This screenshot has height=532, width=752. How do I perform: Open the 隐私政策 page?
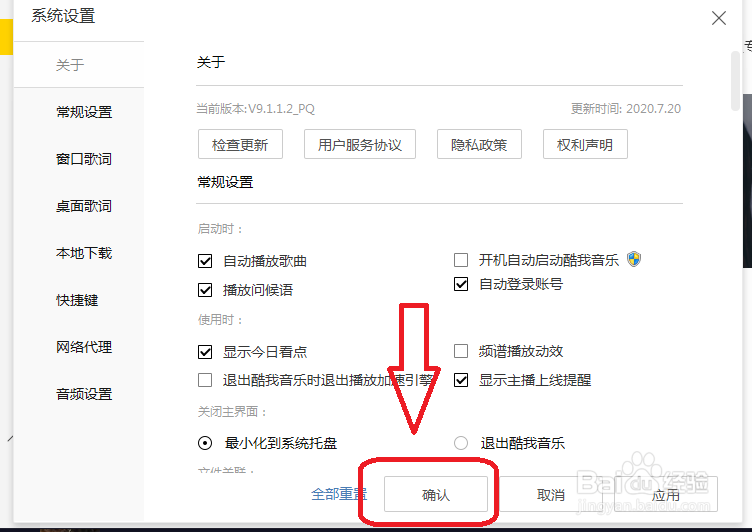coord(479,144)
